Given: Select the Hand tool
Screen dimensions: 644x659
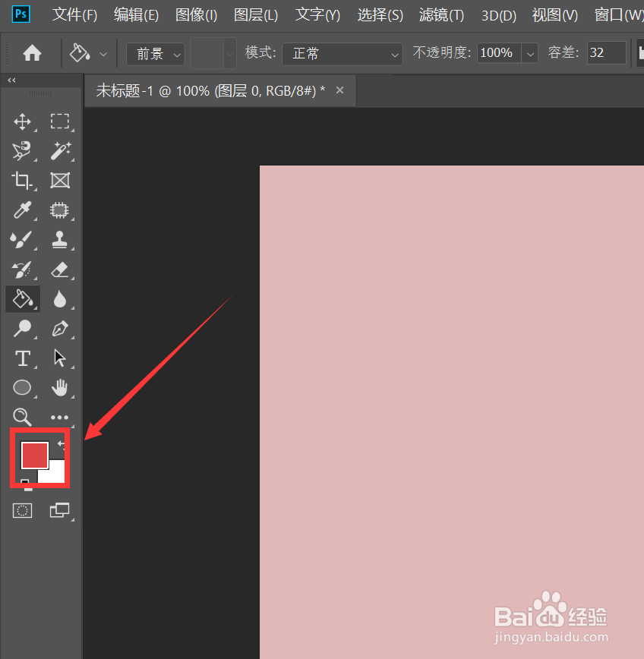Looking at the screenshot, I should (60, 387).
